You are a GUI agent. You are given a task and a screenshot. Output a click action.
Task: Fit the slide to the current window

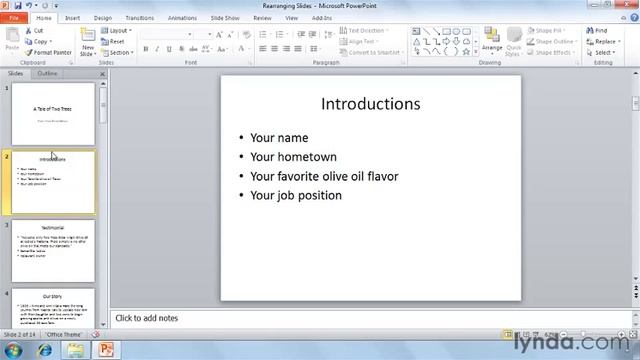tap(633, 334)
